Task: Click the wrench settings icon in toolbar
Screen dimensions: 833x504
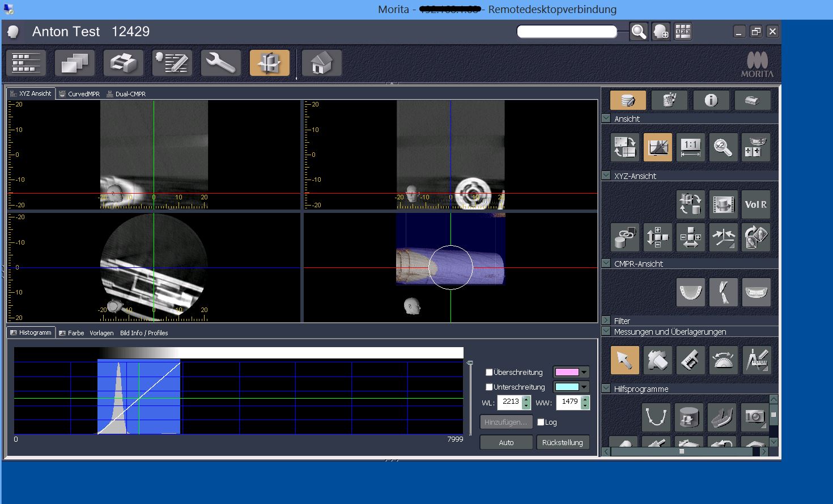Action: [x=221, y=63]
